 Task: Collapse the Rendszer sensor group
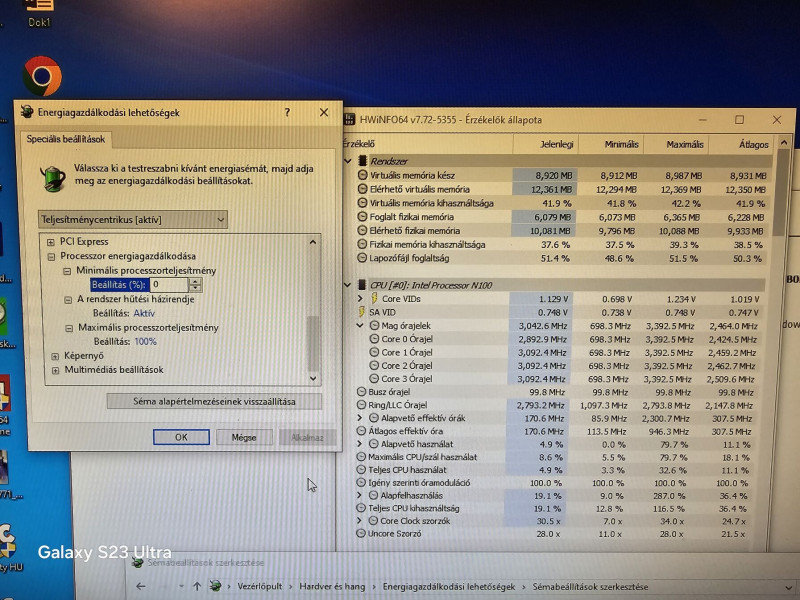pos(348,161)
